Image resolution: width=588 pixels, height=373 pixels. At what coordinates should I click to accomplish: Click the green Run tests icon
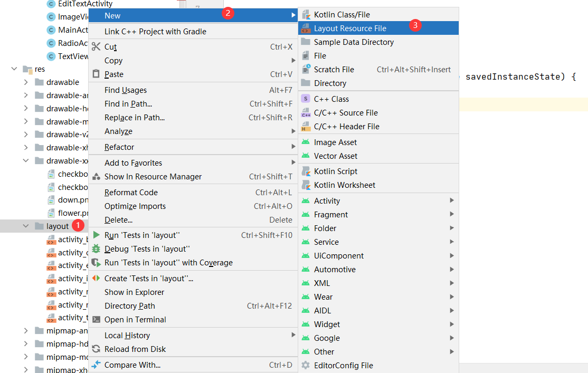point(96,235)
